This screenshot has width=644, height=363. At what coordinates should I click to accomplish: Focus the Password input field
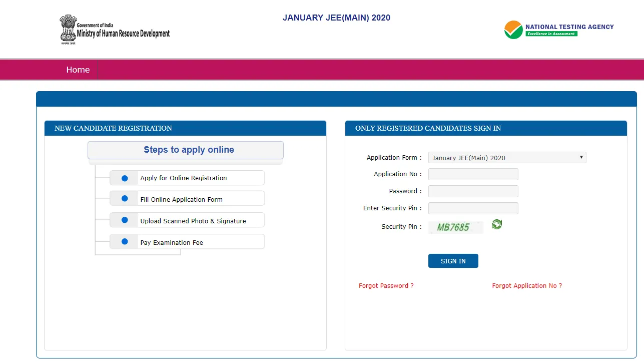(473, 191)
